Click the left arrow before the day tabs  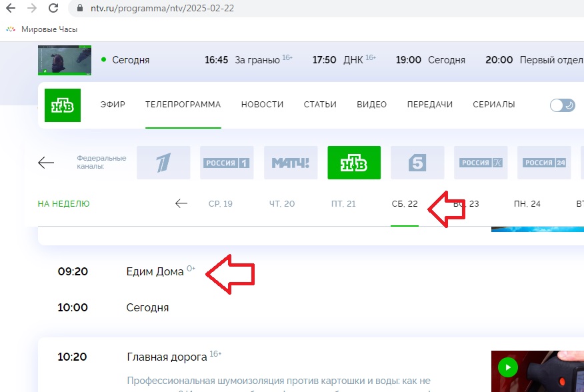(181, 203)
